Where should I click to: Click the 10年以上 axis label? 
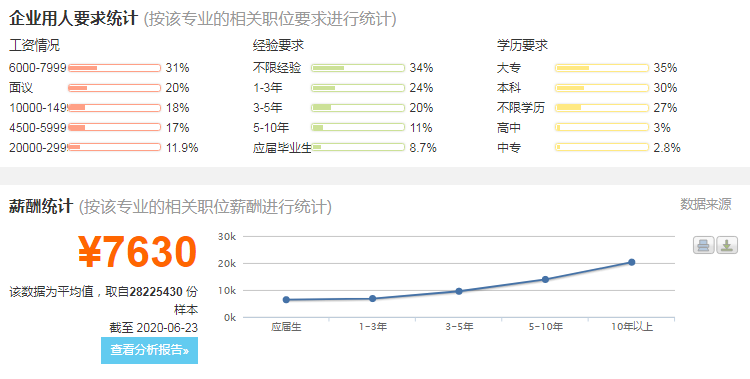[632, 327]
